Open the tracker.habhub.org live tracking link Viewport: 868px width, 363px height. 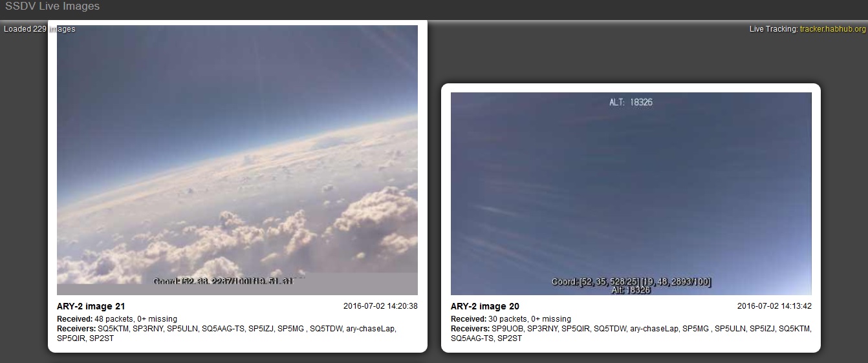(x=832, y=29)
